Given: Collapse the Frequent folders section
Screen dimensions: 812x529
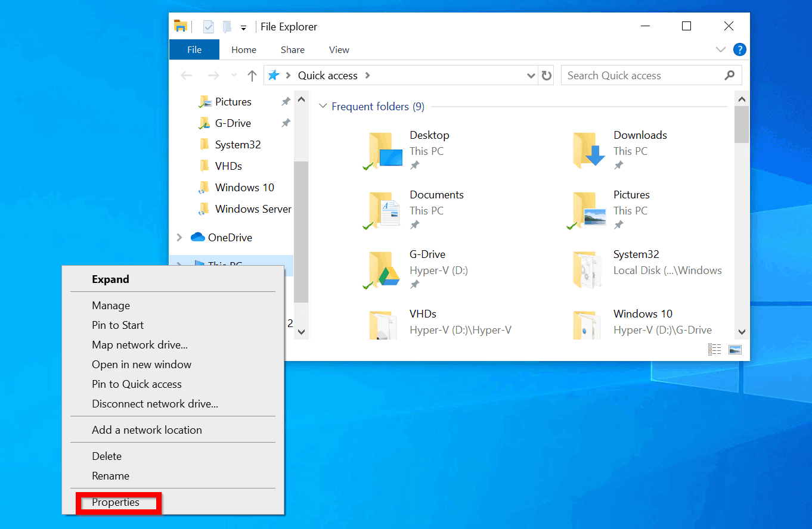Looking at the screenshot, I should coord(323,106).
